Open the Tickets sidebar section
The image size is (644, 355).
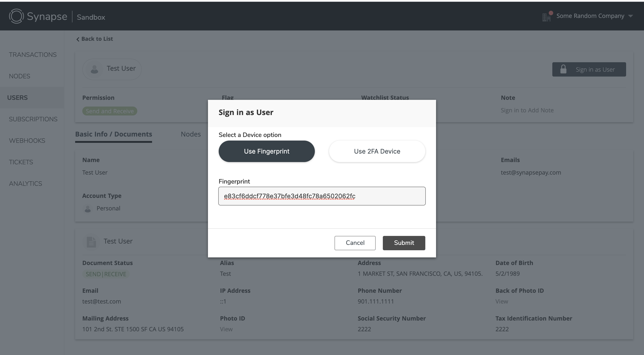click(21, 162)
